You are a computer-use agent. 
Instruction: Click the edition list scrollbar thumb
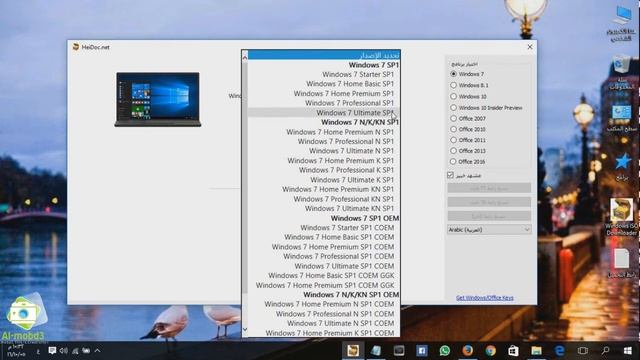tap(245, 178)
